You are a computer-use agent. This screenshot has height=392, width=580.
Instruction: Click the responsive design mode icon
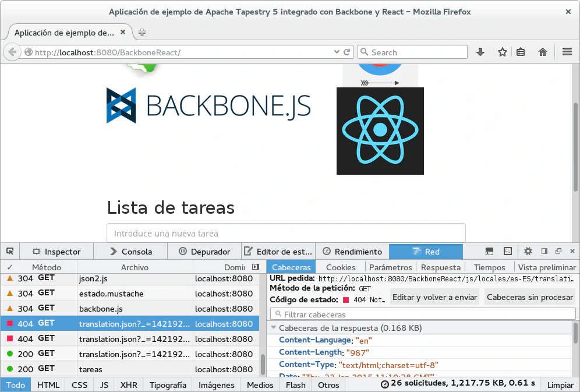click(x=507, y=252)
